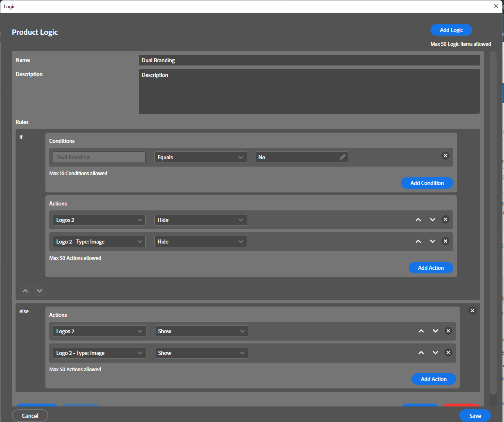
Task: Click the Add Logic button
Action: (x=451, y=30)
